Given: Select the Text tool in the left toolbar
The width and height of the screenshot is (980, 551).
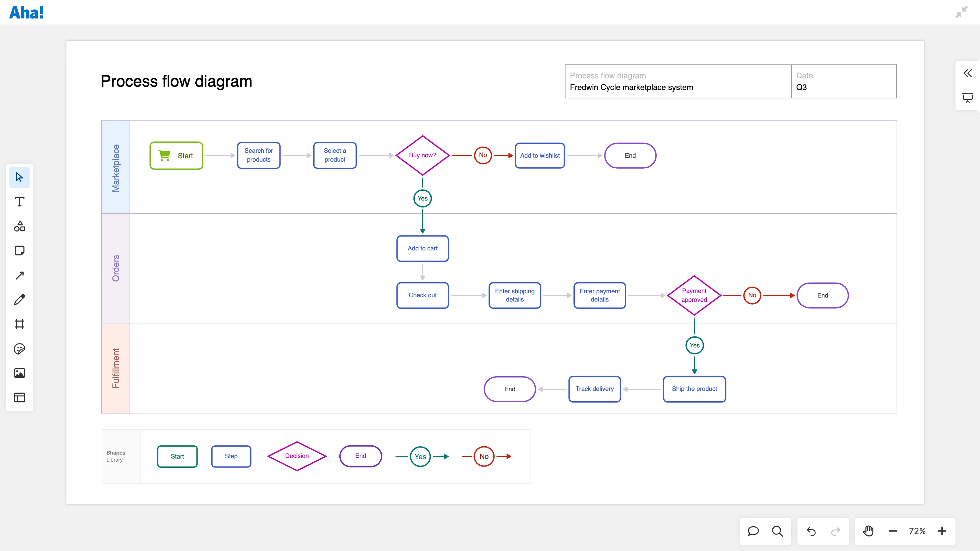Looking at the screenshot, I should (x=19, y=201).
